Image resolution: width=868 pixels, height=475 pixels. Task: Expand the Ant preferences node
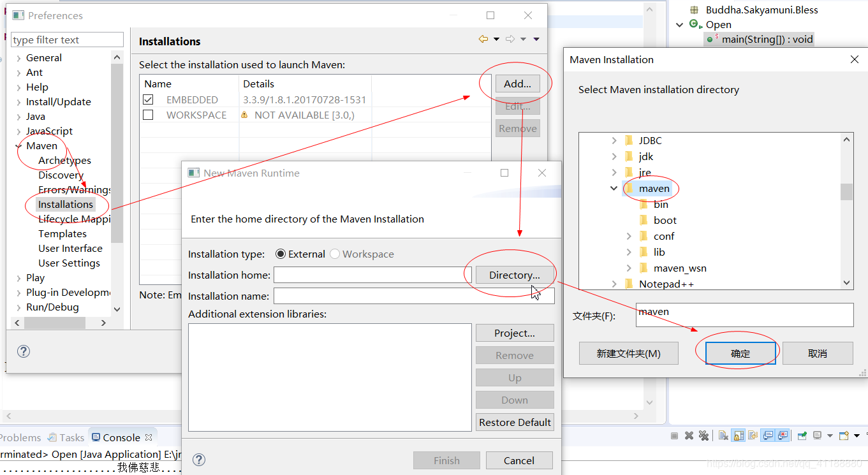(18, 72)
